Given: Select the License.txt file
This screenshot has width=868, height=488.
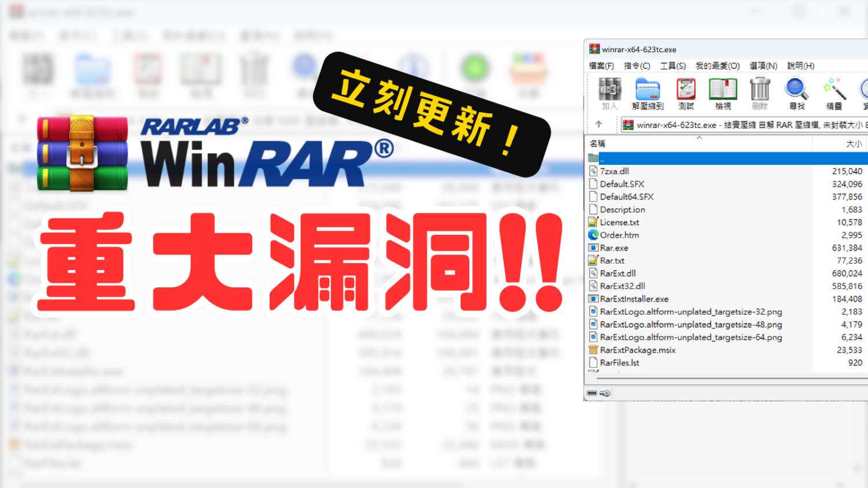Looking at the screenshot, I should coord(619,223).
